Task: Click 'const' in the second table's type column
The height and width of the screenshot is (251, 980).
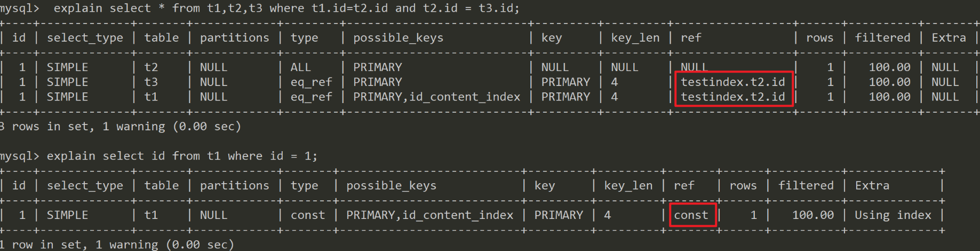Action: (307, 215)
